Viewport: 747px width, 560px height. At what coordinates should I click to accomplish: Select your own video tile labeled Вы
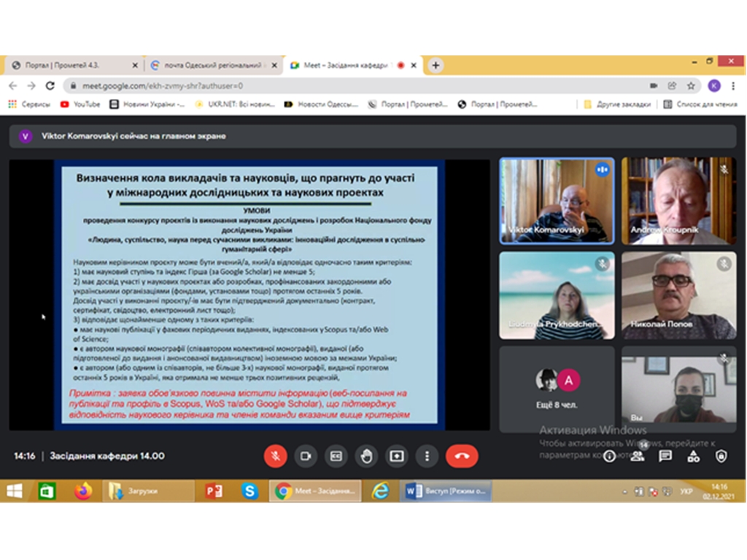click(x=679, y=389)
